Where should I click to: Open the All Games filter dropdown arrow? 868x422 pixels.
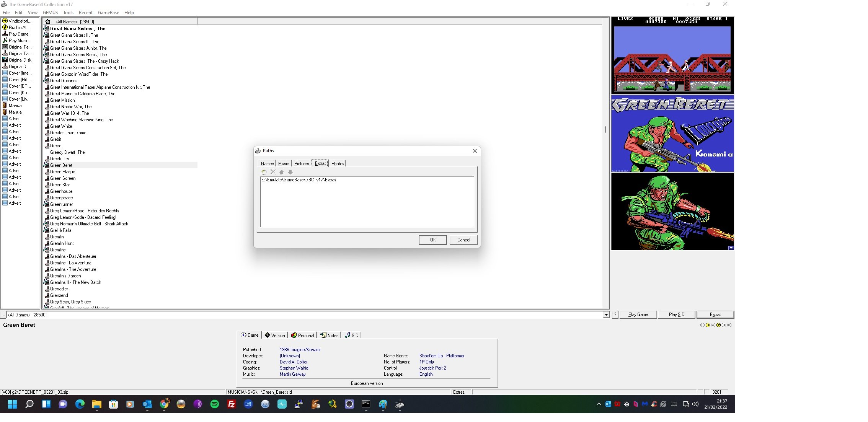[x=606, y=315]
